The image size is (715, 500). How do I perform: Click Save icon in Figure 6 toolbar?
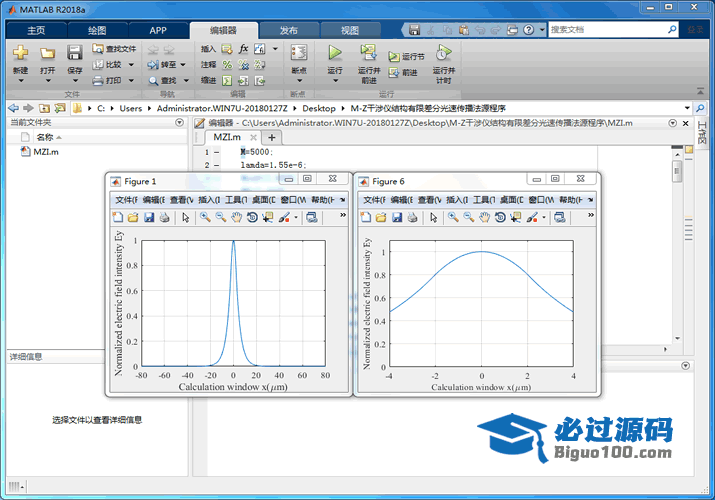point(397,217)
